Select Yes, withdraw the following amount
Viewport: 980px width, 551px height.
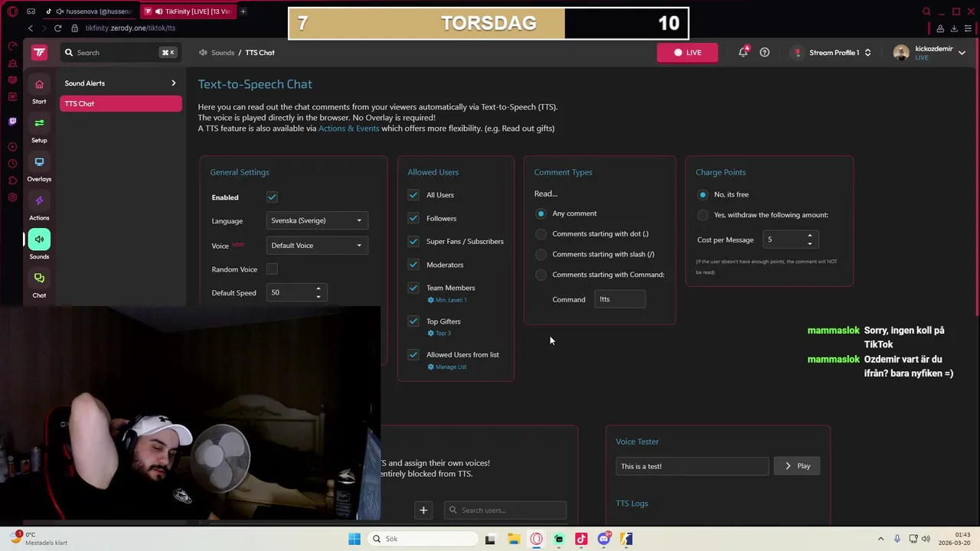pyautogui.click(x=703, y=215)
